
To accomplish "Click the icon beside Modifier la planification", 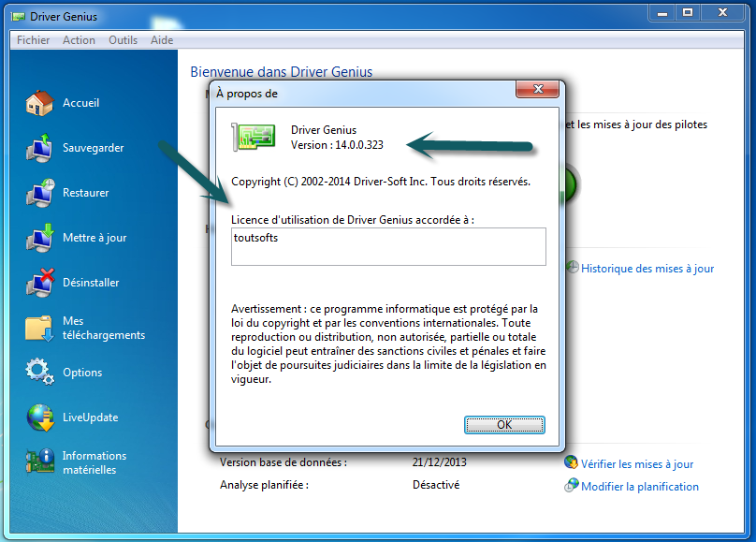I will tap(572, 485).
